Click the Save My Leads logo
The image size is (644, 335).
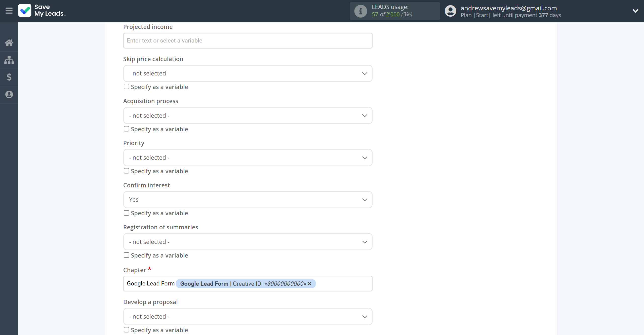(x=42, y=11)
